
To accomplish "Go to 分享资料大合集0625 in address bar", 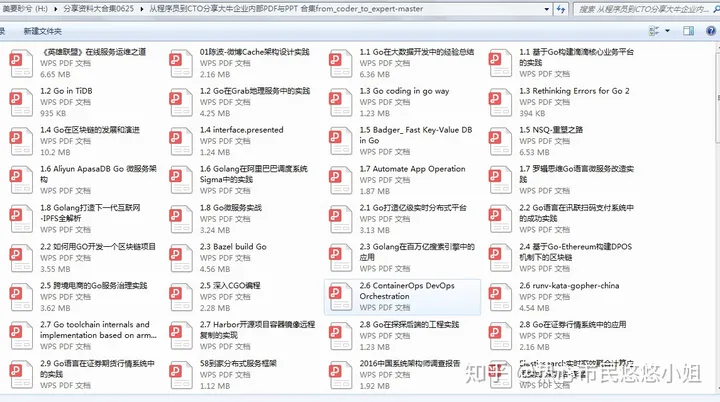I will point(98,9).
